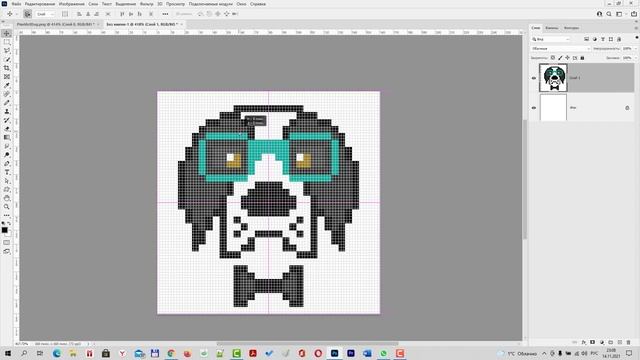Open the Фильтр menu
Viewport: 640px width, 360px height.
coord(147,4)
